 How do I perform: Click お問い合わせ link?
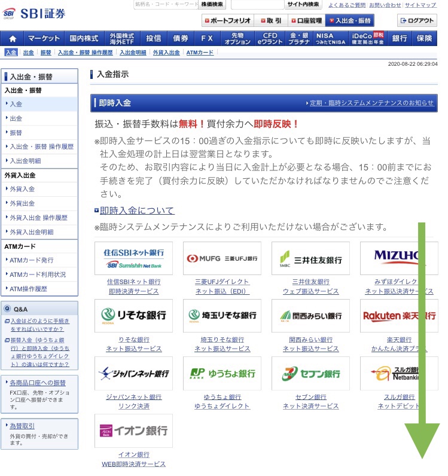click(x=385, y=5)
